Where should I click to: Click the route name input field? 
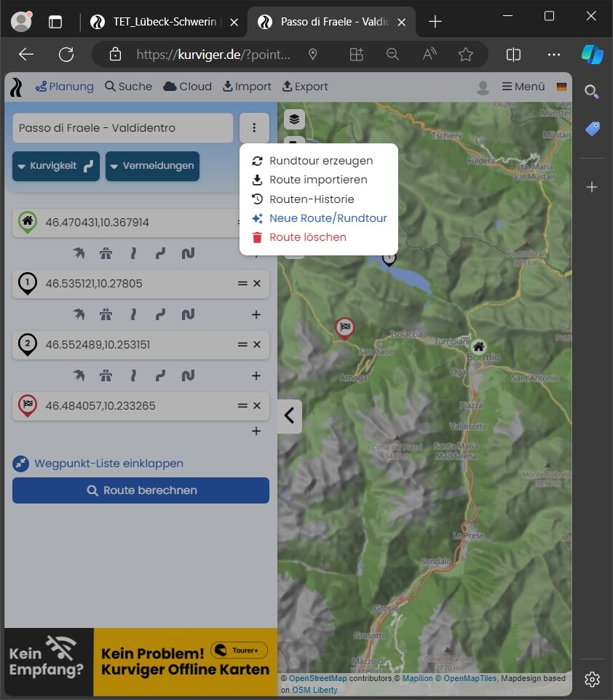(x=122, y=128)
